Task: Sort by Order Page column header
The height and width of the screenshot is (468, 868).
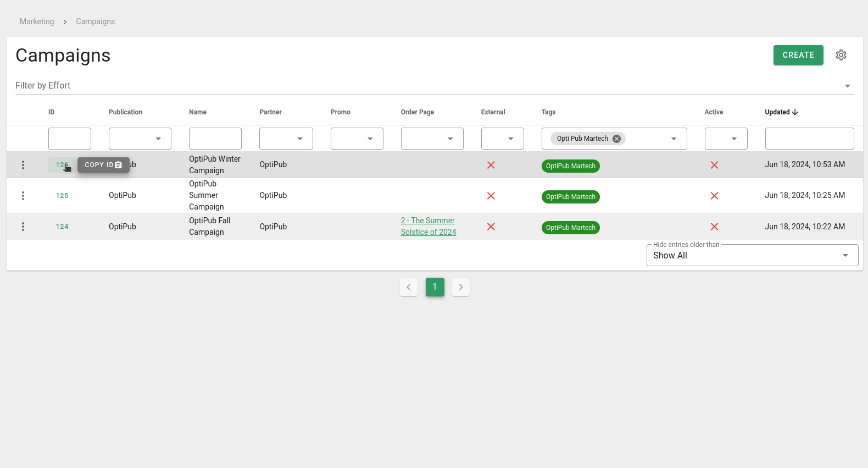Action: point(418,112)
